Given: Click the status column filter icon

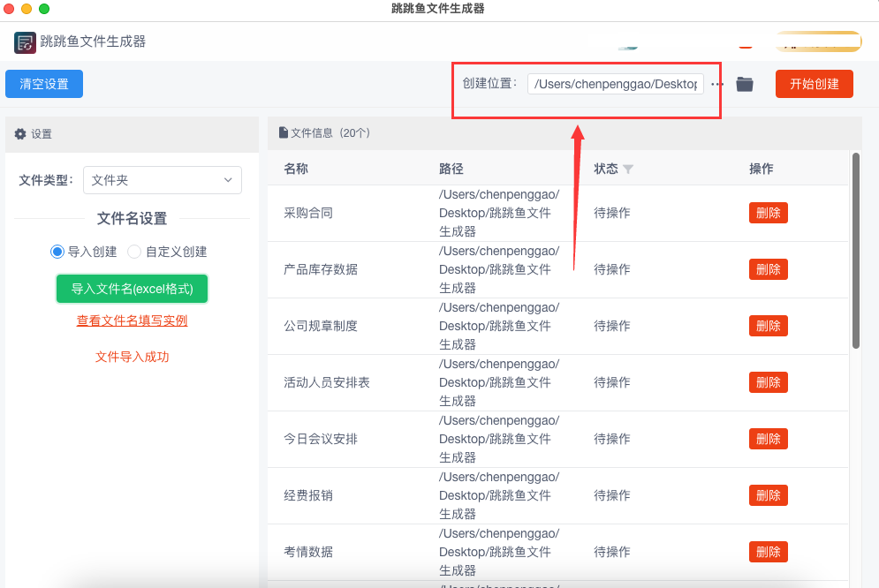Looking at the screenshot, I should coord(628,170).
